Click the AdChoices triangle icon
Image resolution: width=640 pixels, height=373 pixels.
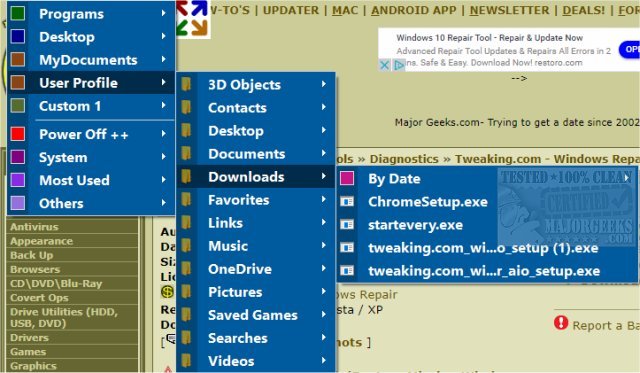pos(399,65)
